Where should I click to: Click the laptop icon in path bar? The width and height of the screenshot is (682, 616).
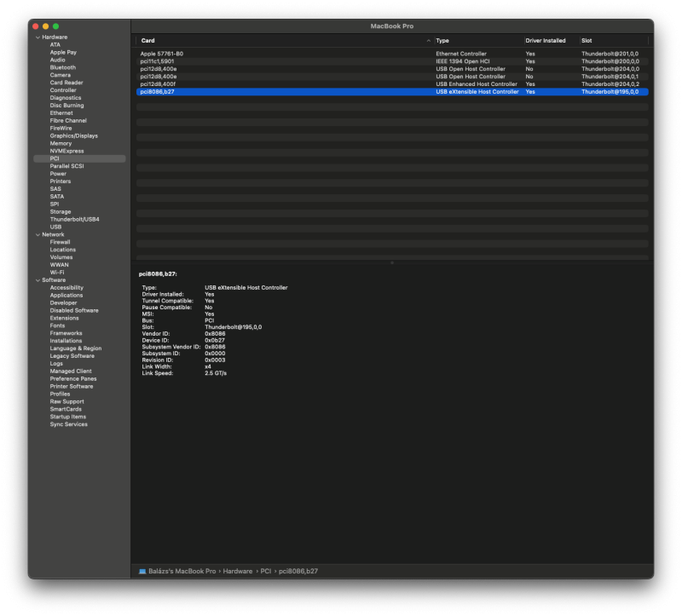pos(142,571)
